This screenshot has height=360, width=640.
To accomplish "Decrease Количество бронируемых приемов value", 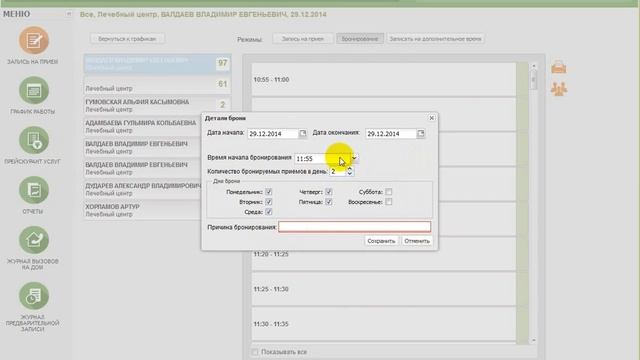I will 349,174.
